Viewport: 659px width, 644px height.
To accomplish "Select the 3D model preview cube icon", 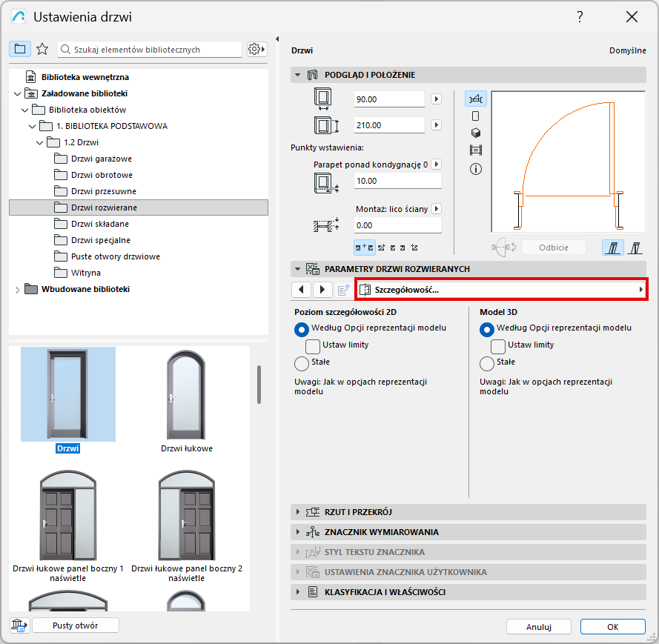I will point(475,133).
